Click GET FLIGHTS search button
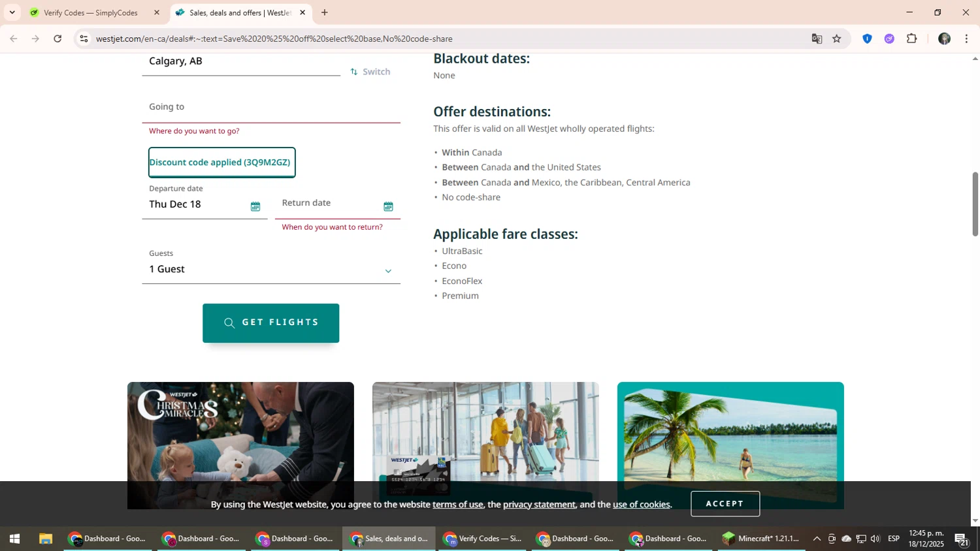Viewport: 980px width, 551px height. [270, 323]
